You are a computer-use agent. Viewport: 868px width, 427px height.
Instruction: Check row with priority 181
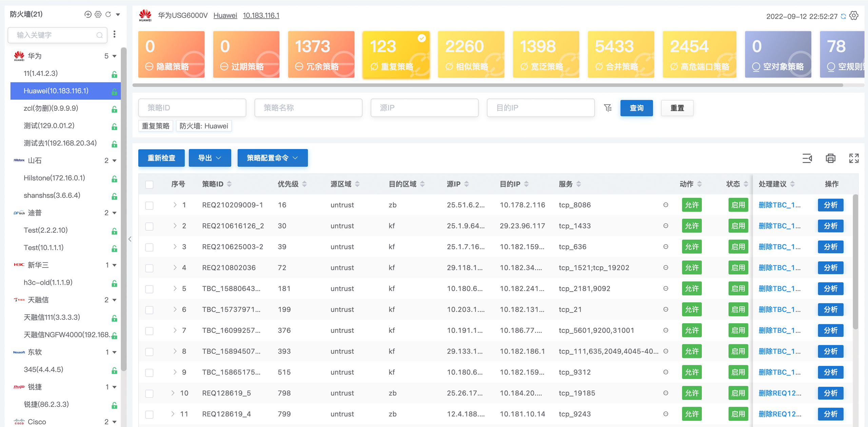[149, 289]
